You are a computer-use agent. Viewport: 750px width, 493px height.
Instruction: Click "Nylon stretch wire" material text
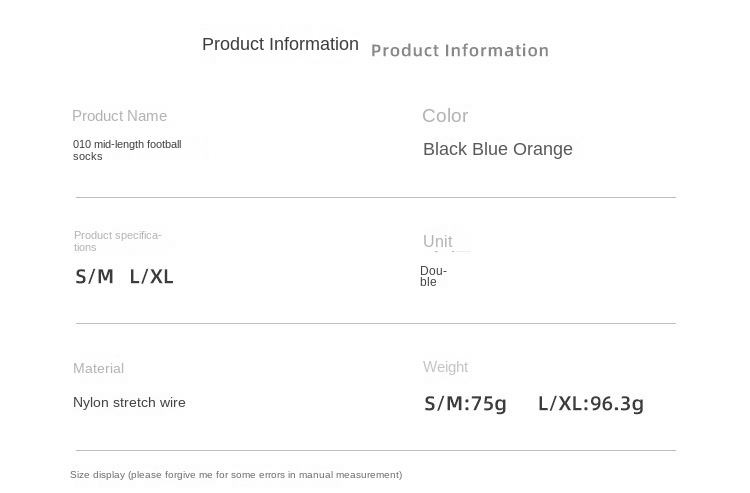click(129, 402)
